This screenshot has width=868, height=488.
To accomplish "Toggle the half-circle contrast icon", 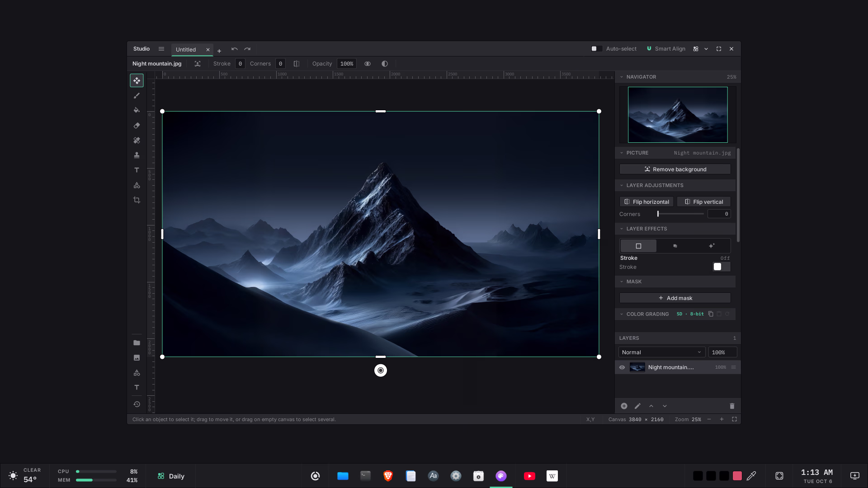I will pyautogui.click(x=385, y=64).
